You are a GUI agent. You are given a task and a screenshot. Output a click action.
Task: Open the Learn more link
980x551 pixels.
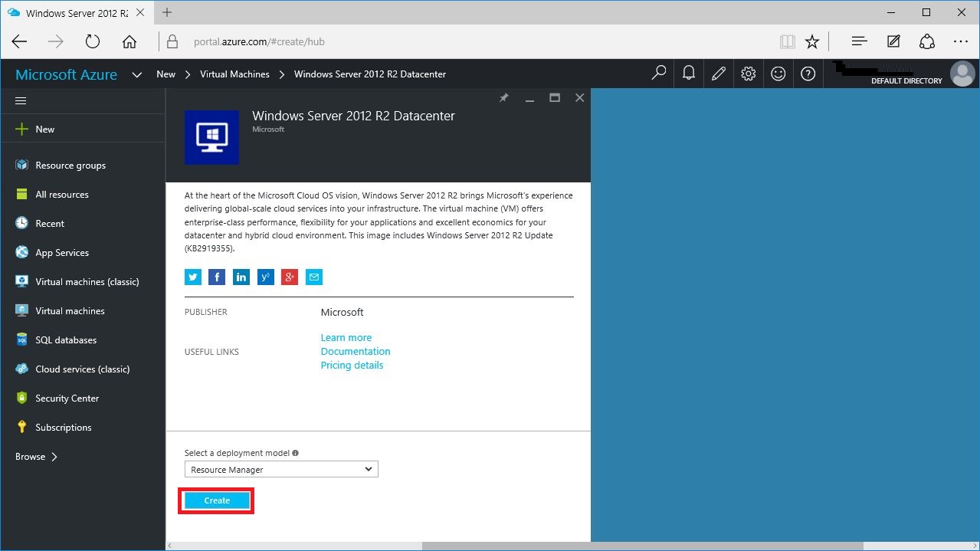coord(346,337)
